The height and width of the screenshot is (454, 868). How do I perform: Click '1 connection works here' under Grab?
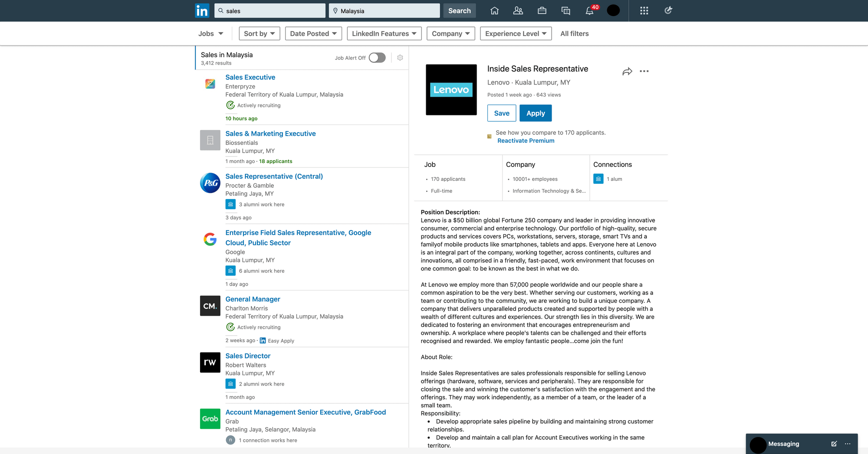[268, 440]
